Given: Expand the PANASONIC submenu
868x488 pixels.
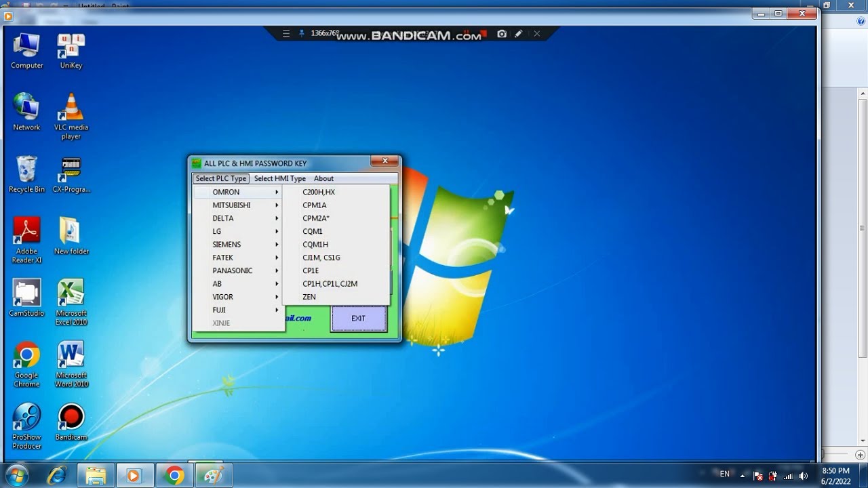Looking at the screenshot, I should pos(238,270).
